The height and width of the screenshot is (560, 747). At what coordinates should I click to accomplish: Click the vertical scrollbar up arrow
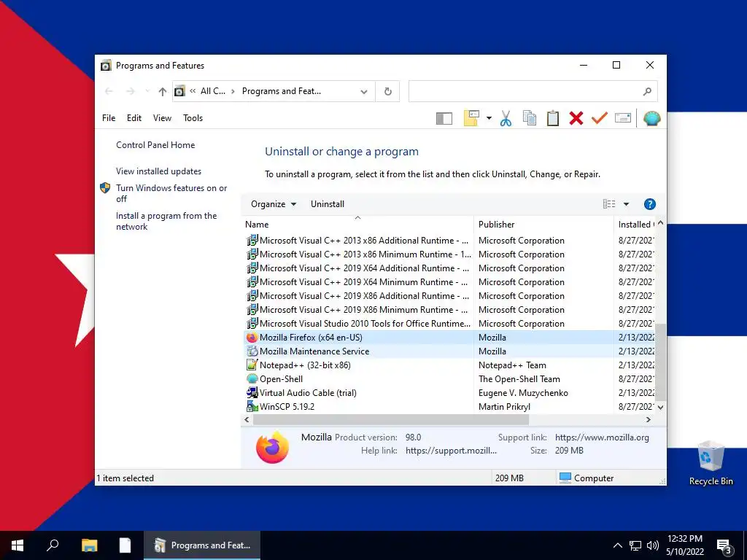tap(660, 223)
